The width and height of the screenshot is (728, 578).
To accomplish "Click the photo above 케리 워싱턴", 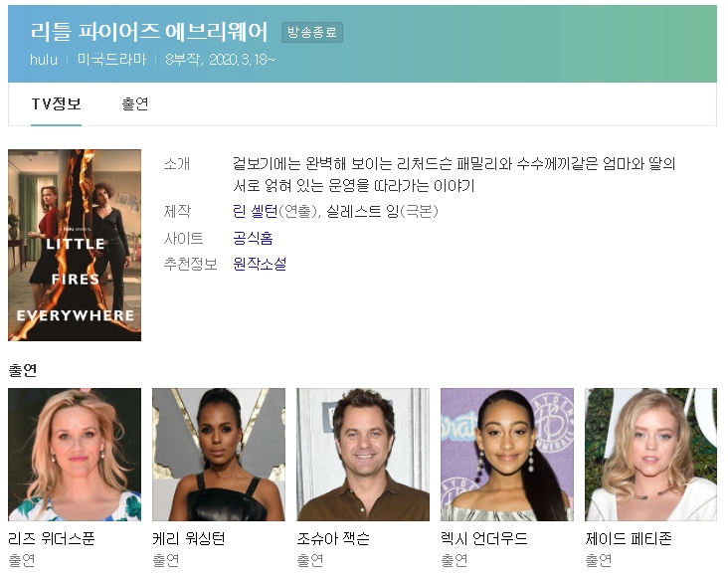I will (219, 455).
